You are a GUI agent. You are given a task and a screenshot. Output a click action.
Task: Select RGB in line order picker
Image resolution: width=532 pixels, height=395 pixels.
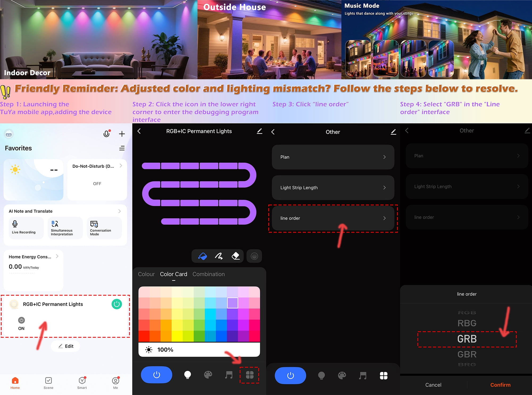467,312
